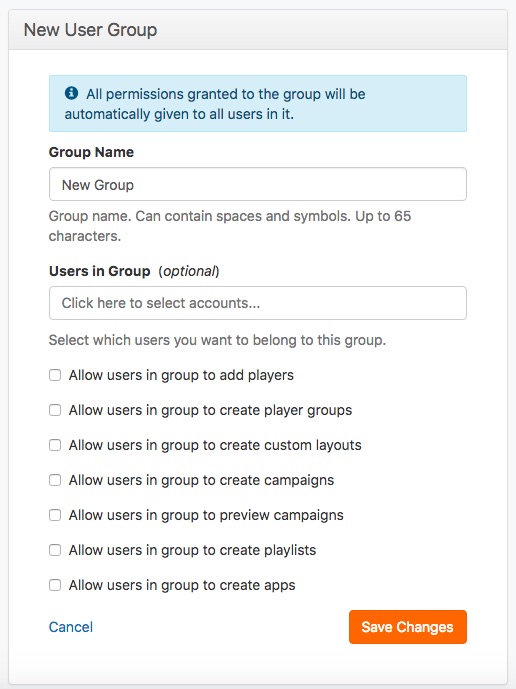Screen dimensions: 516x689
Task: Click the 'Select which users' hint text
Action: point(217,340)
